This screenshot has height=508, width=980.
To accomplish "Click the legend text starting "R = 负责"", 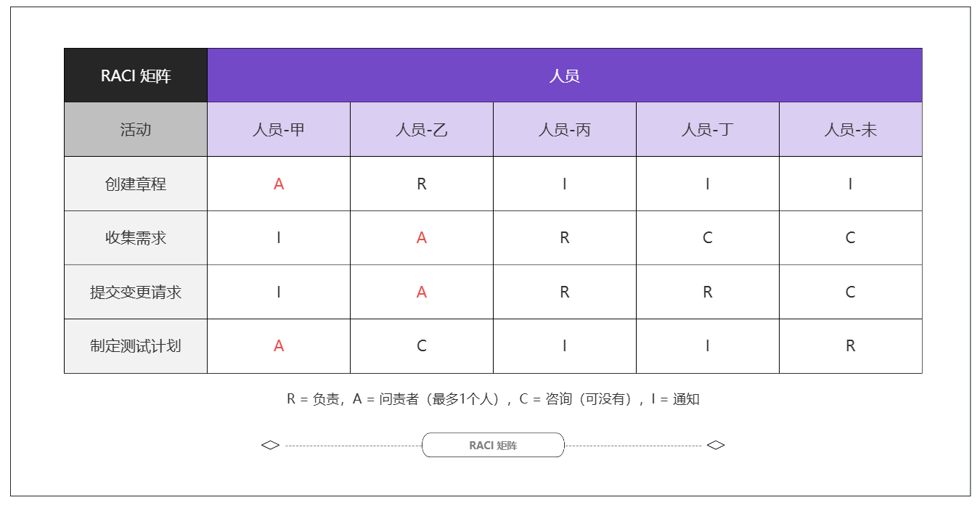I will [x=493, y=399].
